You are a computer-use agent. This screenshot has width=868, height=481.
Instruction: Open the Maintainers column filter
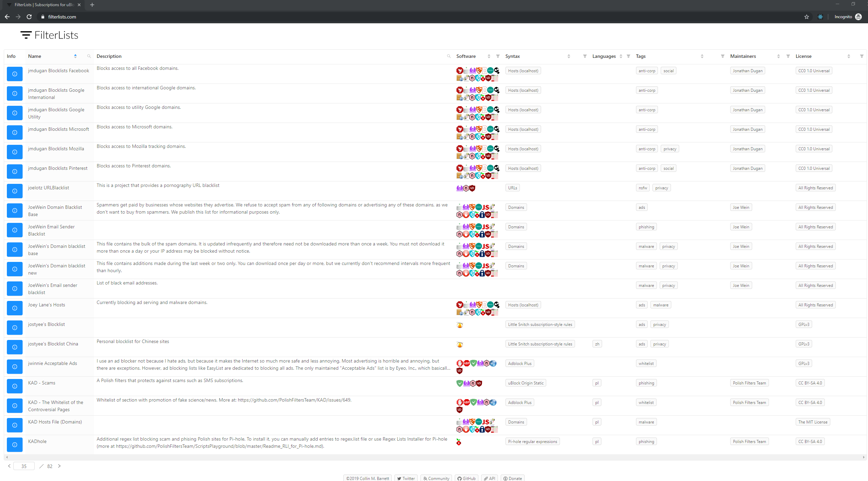788,56
